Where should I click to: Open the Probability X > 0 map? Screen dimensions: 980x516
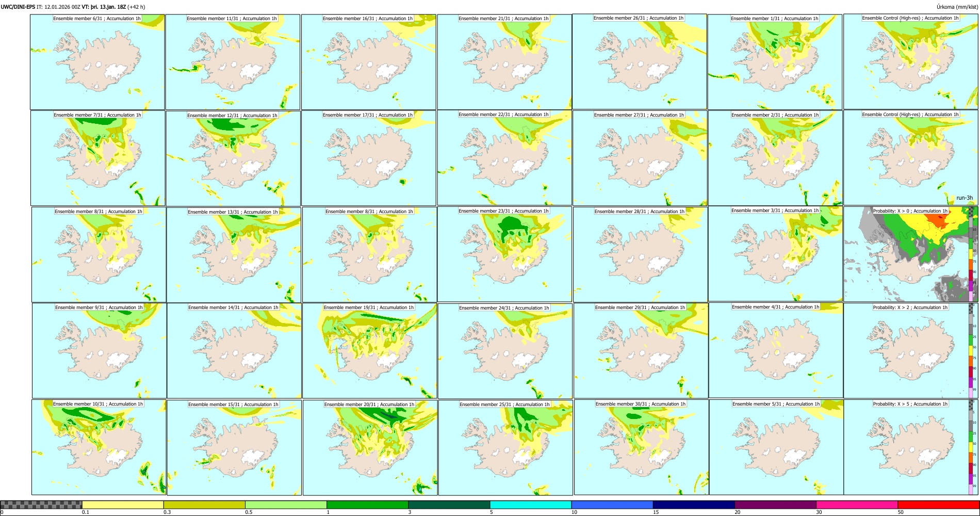coord(910,254)
